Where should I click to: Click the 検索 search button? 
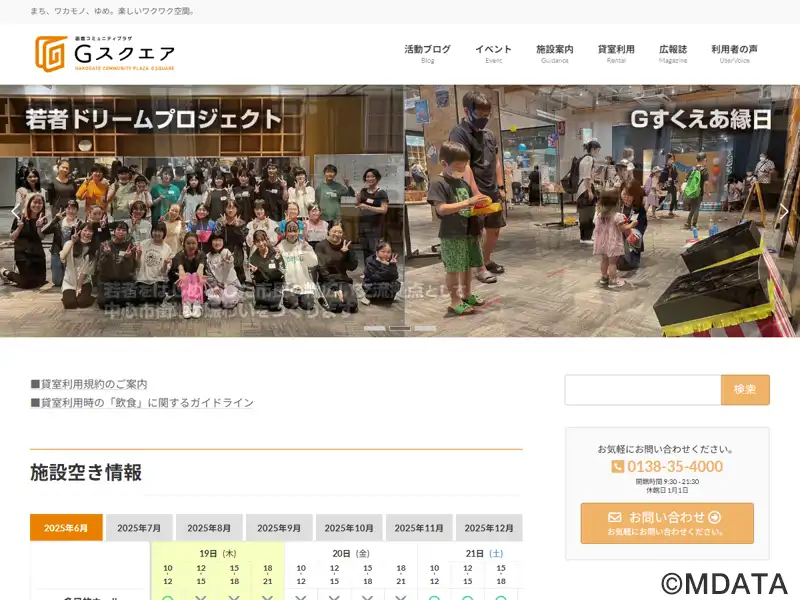coord(745,390)
